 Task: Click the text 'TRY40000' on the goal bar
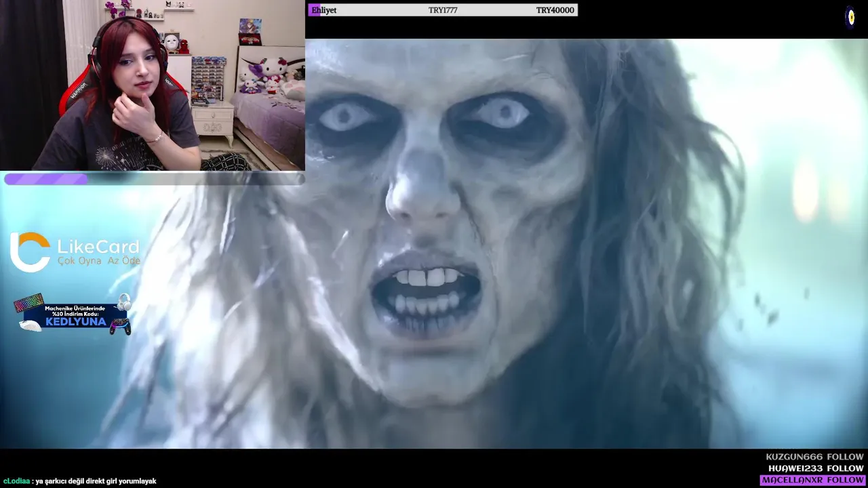[555, 10]
